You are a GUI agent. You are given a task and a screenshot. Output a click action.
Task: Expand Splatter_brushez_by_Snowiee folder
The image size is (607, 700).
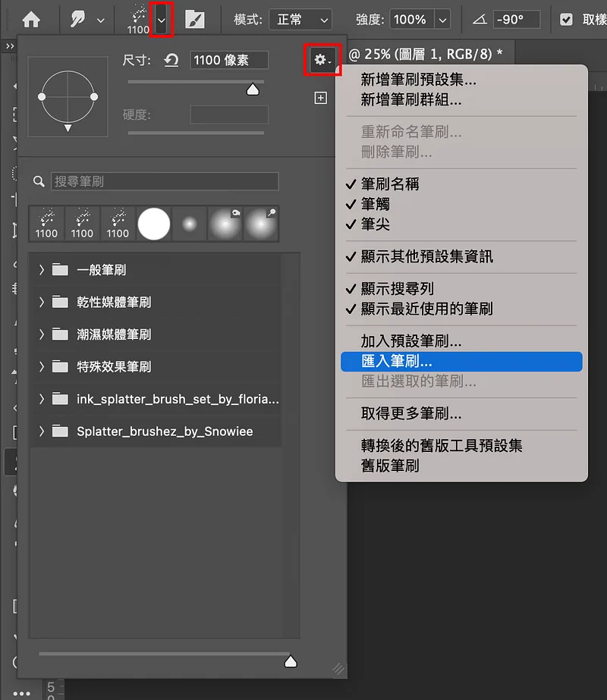point(42,432)
